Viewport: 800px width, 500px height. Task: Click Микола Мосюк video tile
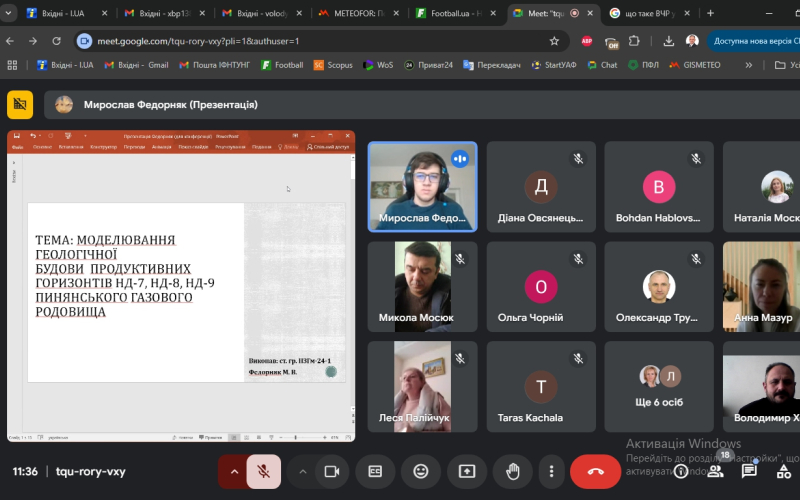422,287
